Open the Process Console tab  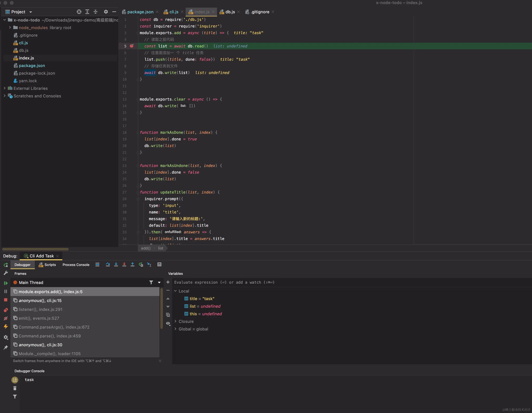pos(76,265)
